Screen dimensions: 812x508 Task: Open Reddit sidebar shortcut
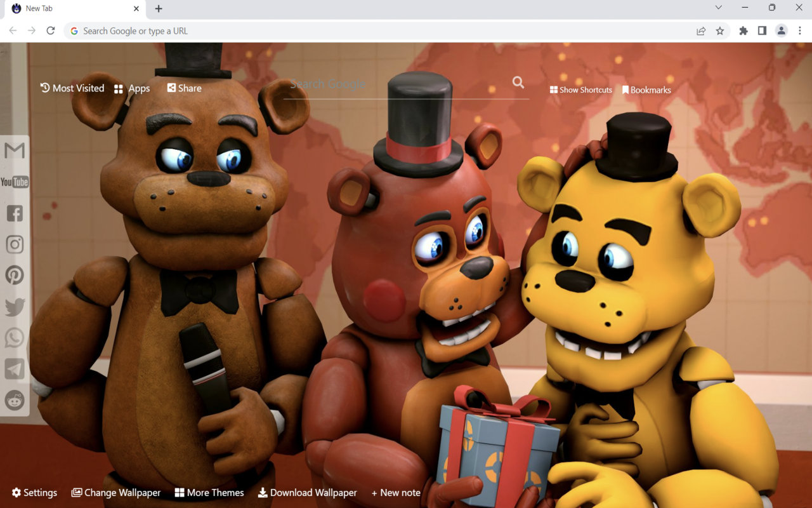(15, 400)
